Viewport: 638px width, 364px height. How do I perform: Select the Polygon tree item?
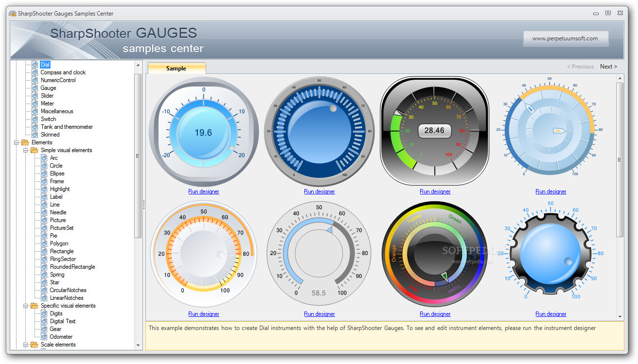tap(59, 243)
